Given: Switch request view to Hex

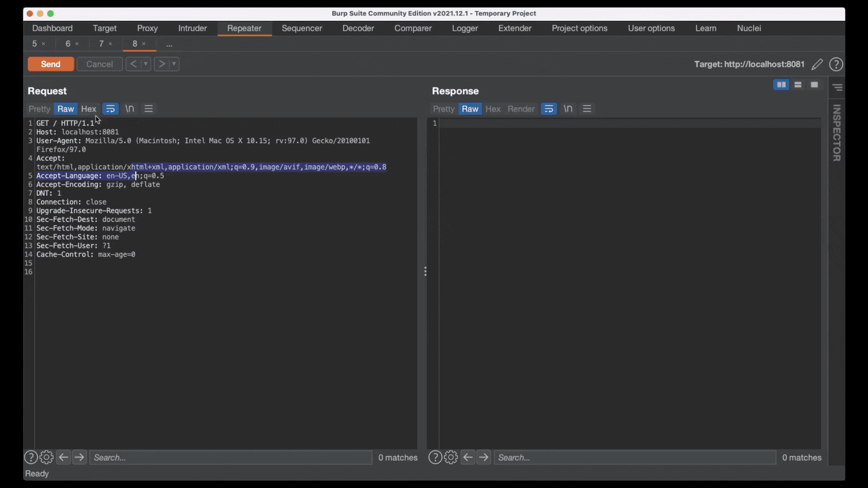Looking at the screenshot, I should (89, 109).
